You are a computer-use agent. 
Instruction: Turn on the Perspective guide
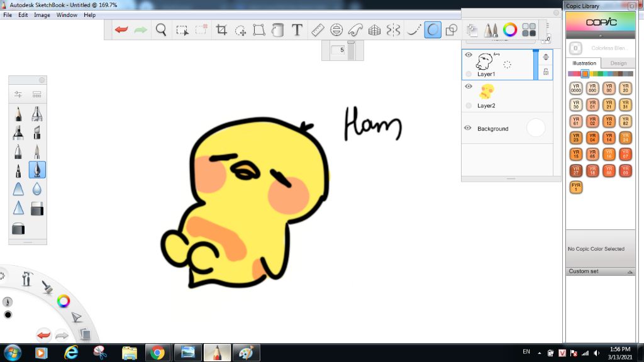(374, 30)
